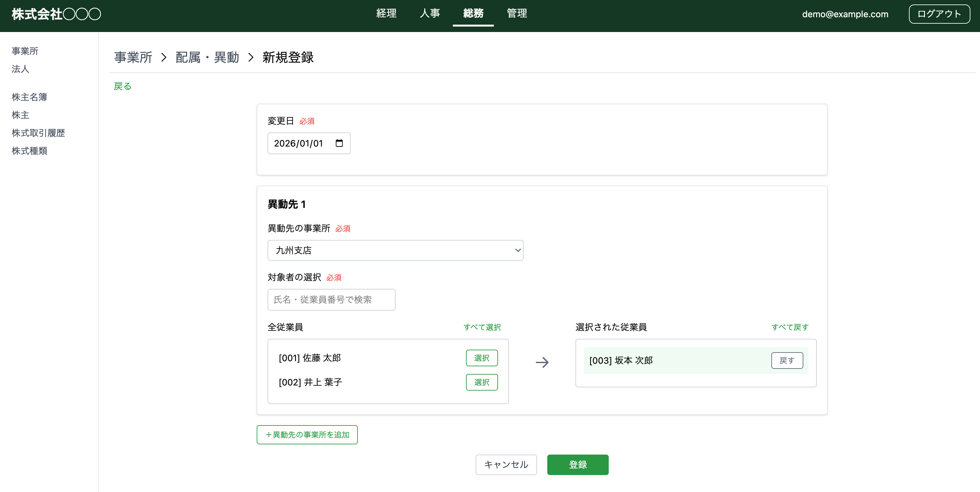
Task: Open 株式取引履歴 in the sidebar
Action: coord(38,133)
